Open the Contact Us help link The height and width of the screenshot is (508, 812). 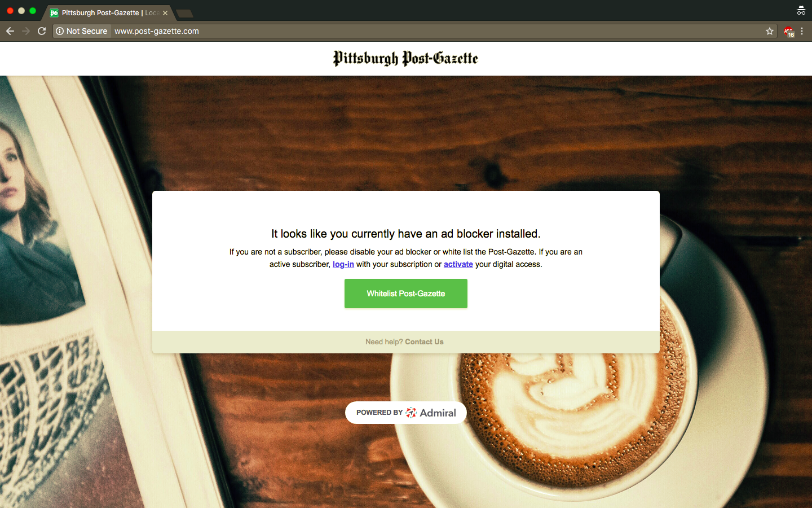[x=424, y=341]
